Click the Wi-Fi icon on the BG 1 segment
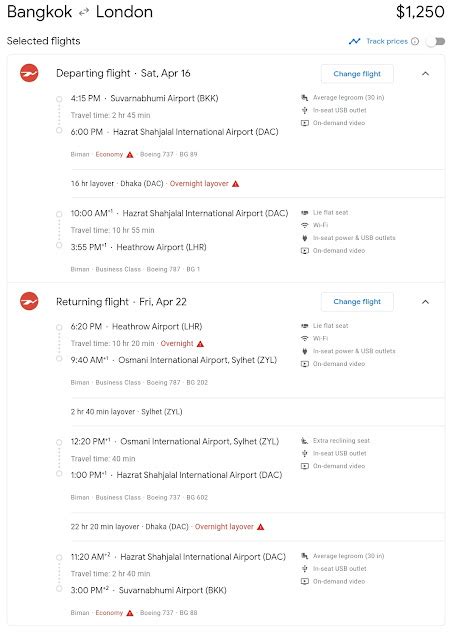Image resolution: width=458 pixels, height=640 pixels. [x=305, y=225]
